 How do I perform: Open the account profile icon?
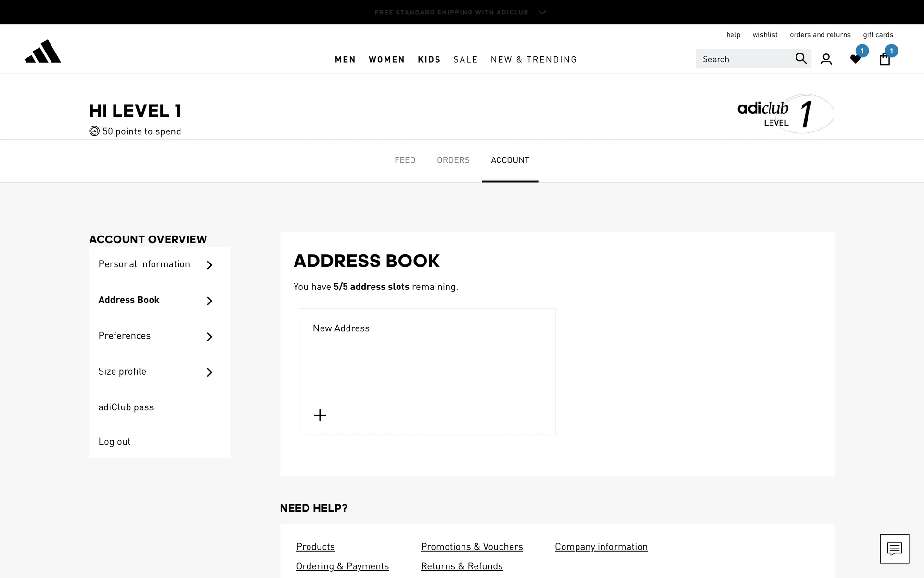826,59
